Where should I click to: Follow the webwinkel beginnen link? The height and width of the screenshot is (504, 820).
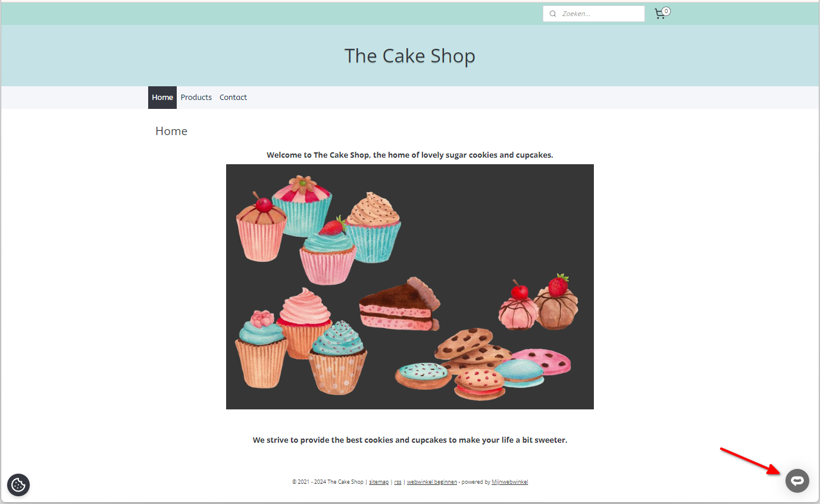(x=432, y=482)
